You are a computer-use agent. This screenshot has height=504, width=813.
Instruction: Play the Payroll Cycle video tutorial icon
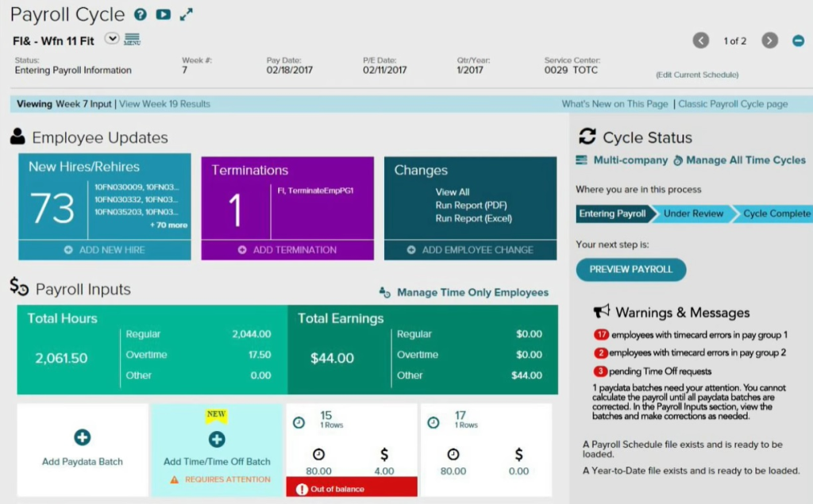pos(163,15)
